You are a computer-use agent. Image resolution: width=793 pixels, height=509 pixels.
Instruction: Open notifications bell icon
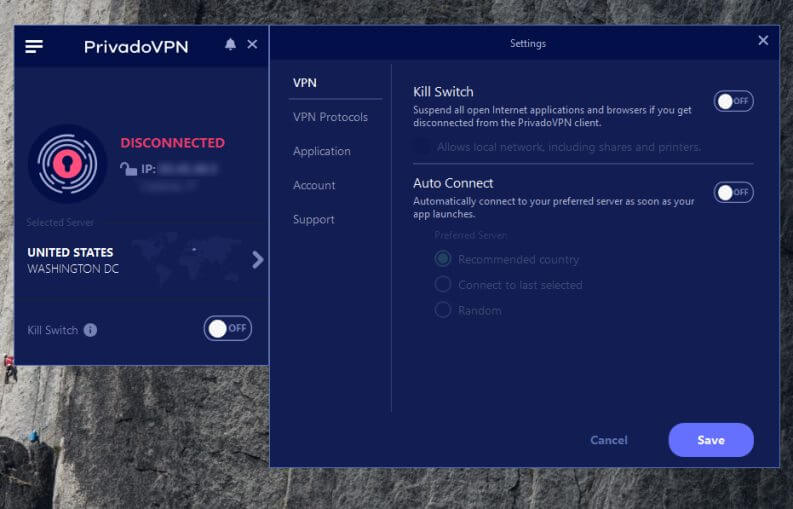click(230, 45)
